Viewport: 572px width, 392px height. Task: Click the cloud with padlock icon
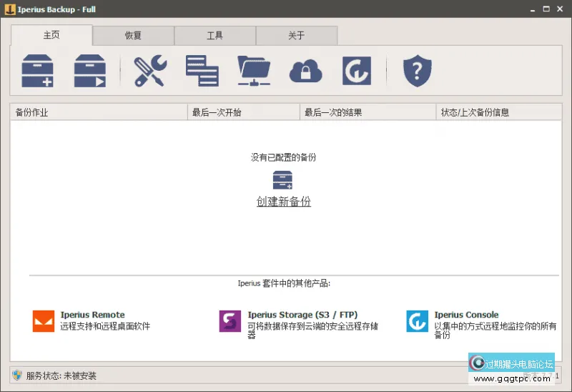[306, 71]
